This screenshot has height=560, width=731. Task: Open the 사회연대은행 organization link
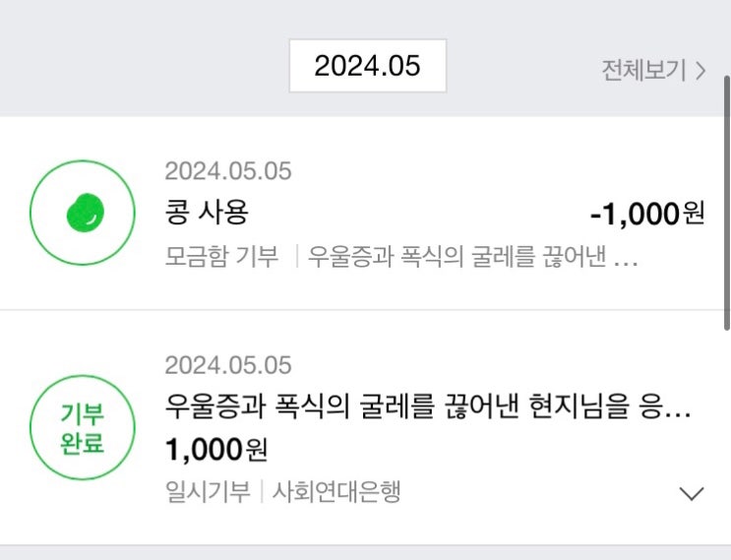pyautogui.click(x=335, y=492)
